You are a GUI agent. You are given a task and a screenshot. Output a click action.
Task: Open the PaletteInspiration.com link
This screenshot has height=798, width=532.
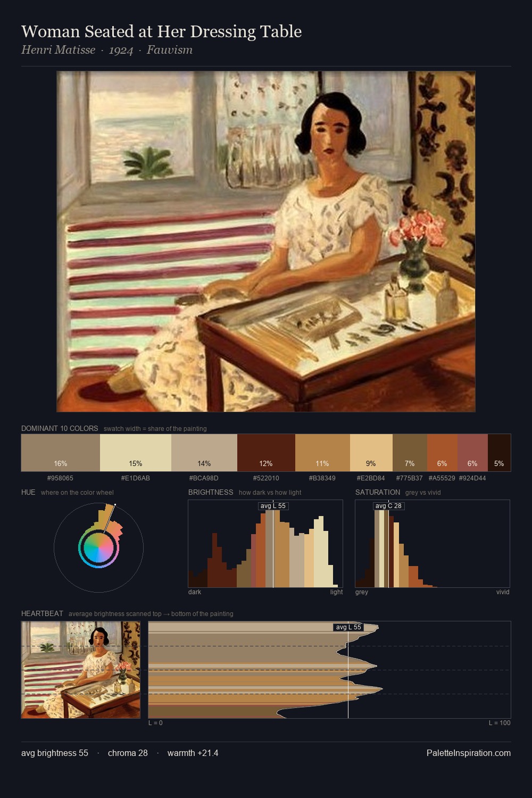coord(469,753)
